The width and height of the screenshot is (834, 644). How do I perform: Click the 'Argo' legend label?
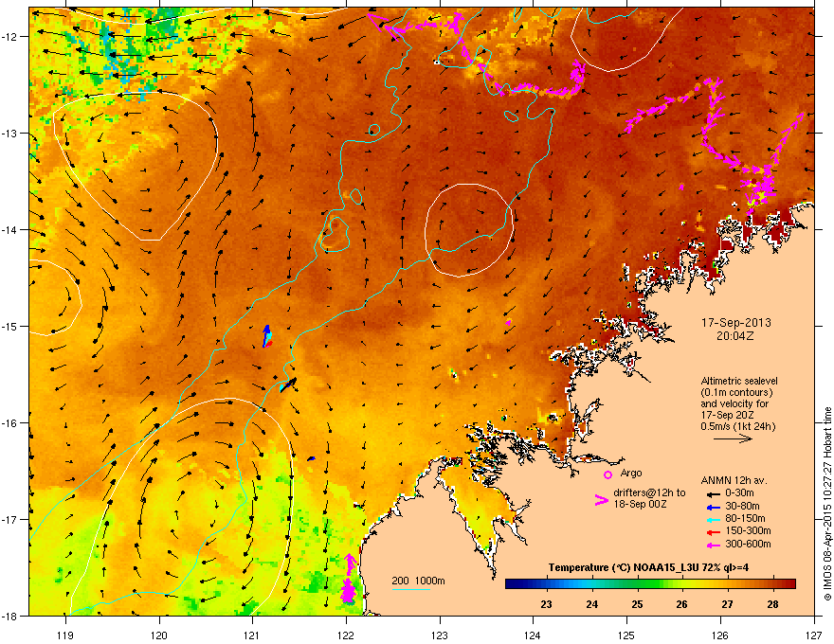point(631,473)
